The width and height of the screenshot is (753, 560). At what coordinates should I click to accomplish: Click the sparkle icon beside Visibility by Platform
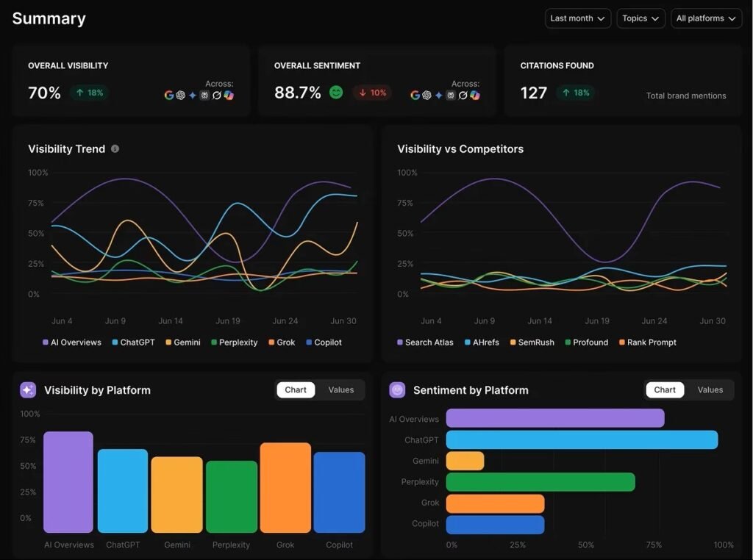tap(28, 390)
